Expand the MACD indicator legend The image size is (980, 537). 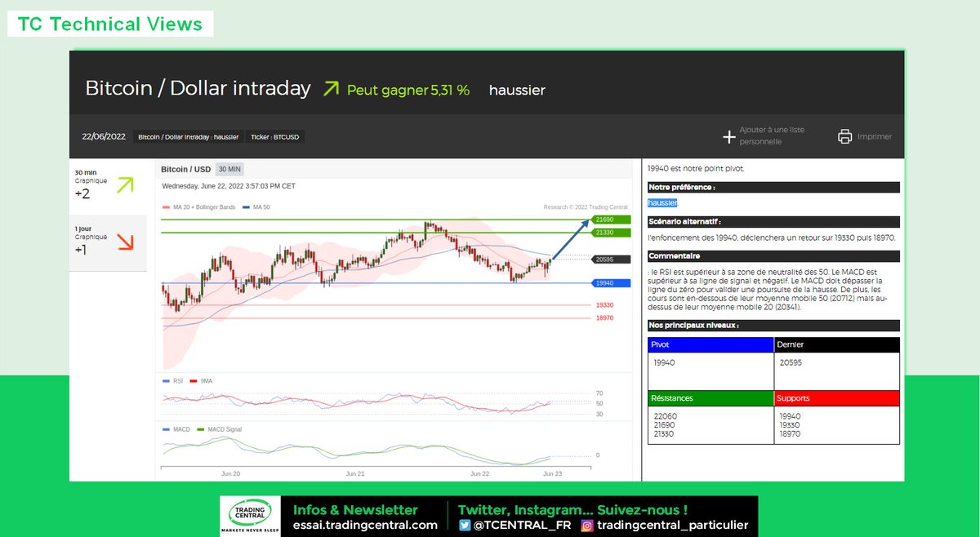[177, 428]
